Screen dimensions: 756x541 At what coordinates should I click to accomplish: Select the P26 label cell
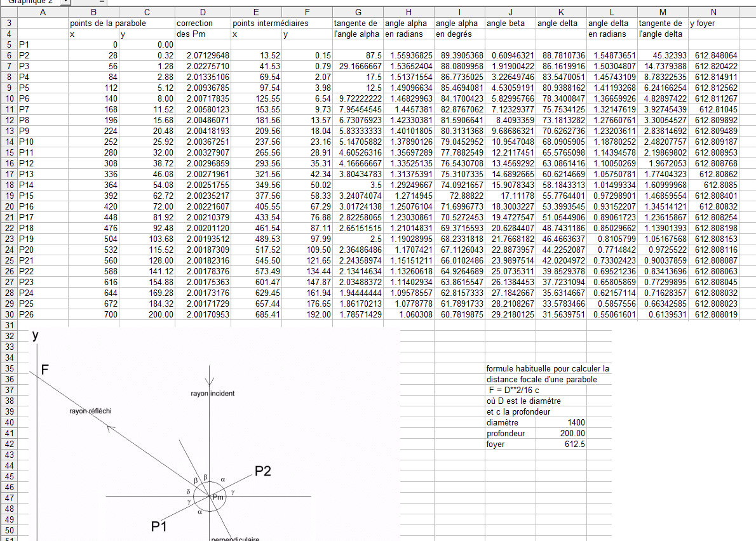coord(43,314)
